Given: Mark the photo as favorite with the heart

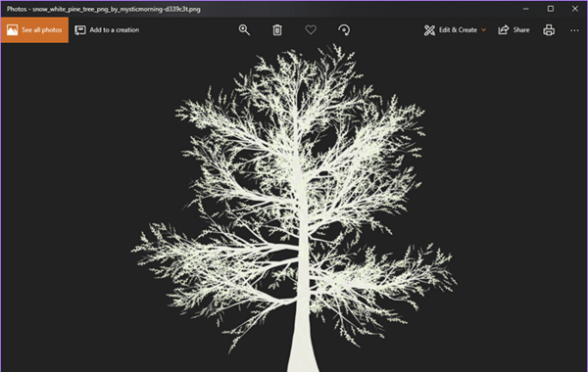Looking at the screenshot, I should [311, 30].
